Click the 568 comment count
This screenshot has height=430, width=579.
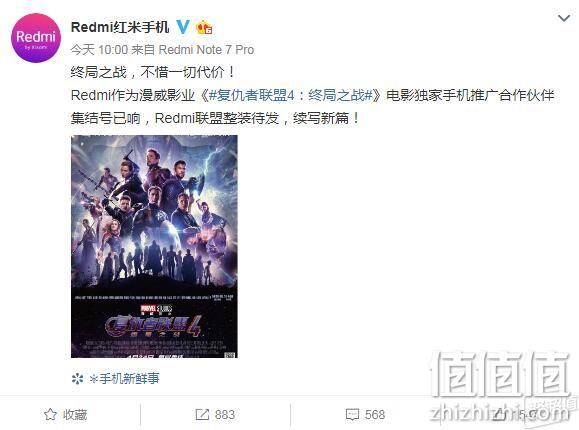375,414
